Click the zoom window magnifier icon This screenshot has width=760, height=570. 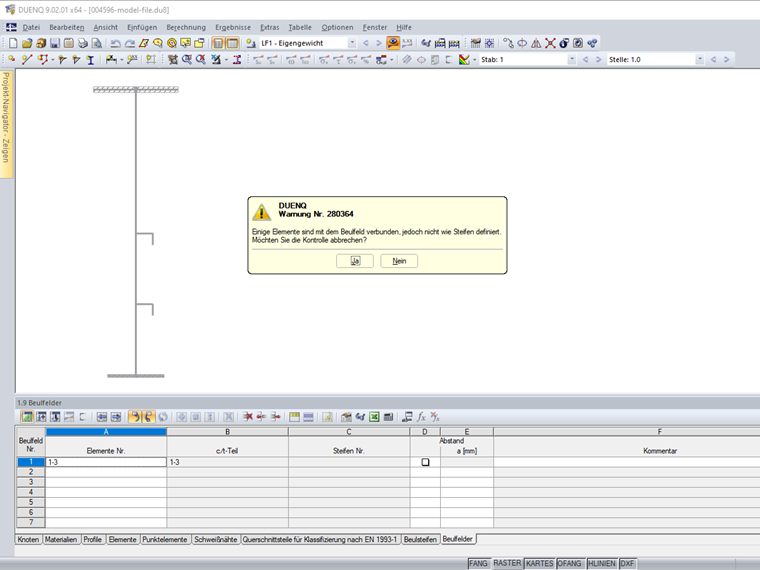187,60
